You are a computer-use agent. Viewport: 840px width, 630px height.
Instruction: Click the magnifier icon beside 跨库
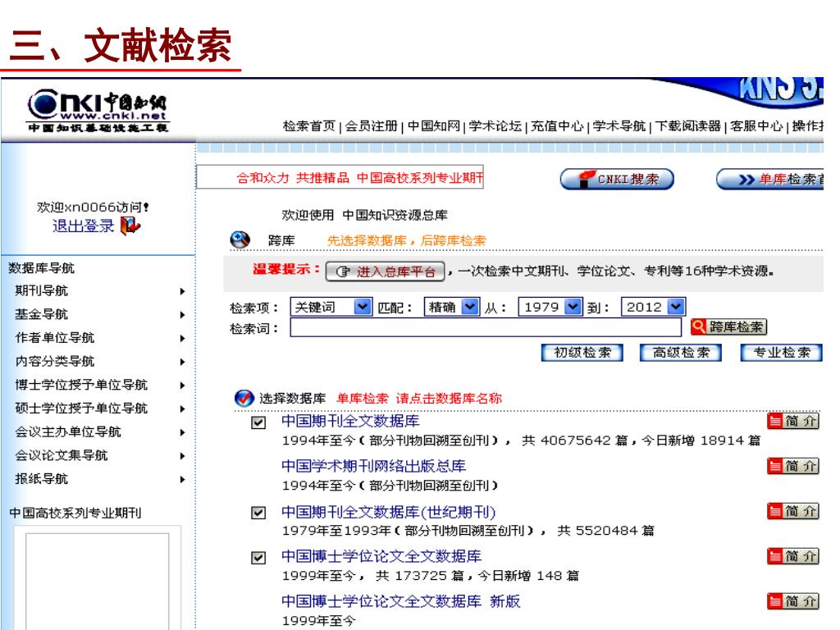click(240, 240)
